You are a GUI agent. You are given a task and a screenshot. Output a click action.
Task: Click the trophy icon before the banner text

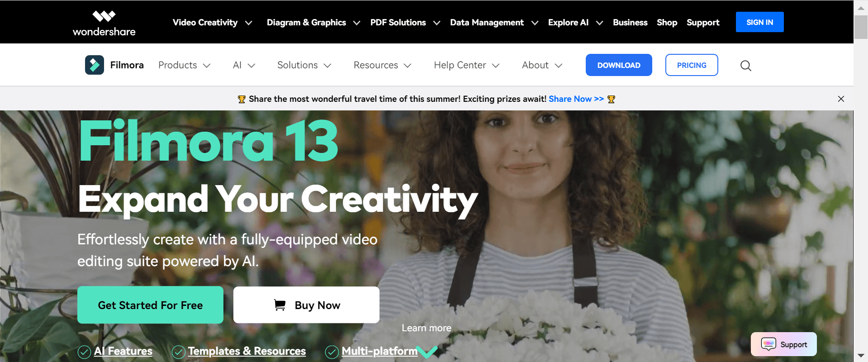tap(242, 99)
